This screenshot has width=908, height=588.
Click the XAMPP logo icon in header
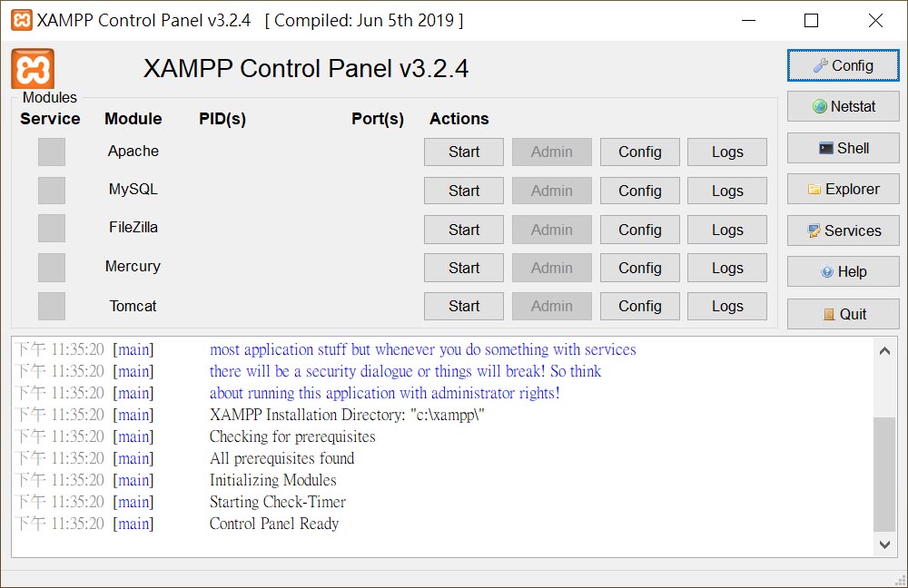tap(33, 69)
